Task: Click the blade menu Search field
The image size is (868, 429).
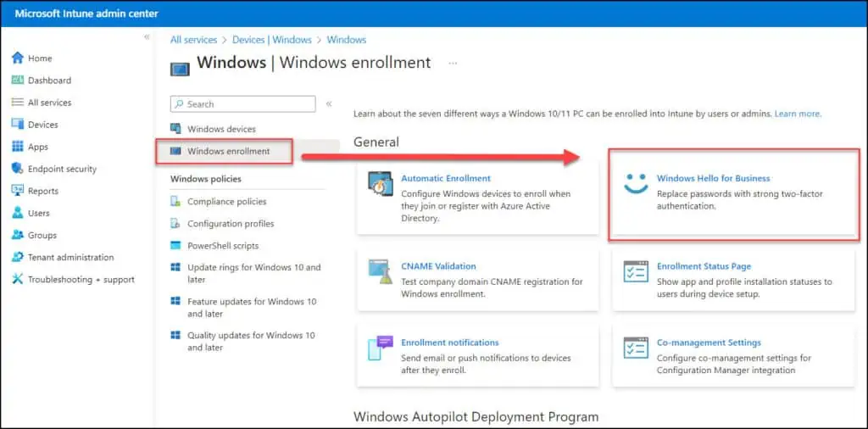Action: [x=243, y=104]
